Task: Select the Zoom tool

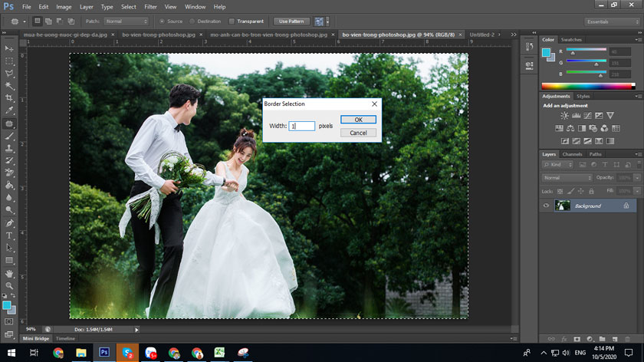Action: coord(9,285)
